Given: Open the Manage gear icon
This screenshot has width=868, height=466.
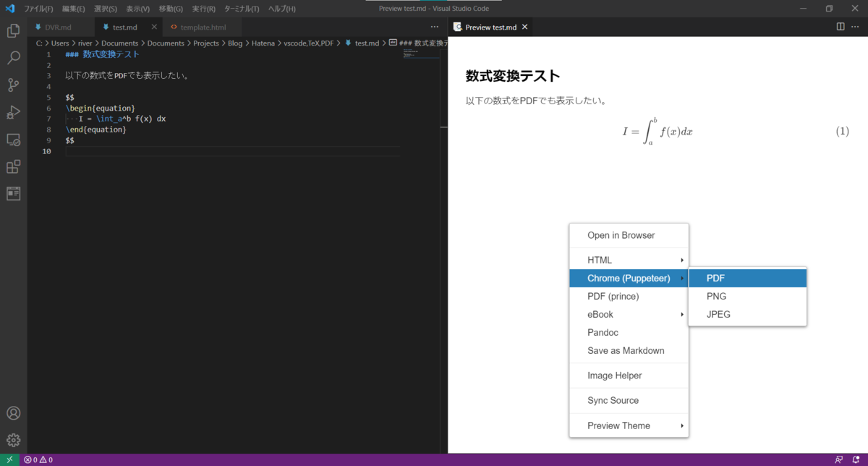Looking at the screenshot, I should [13, 440].
